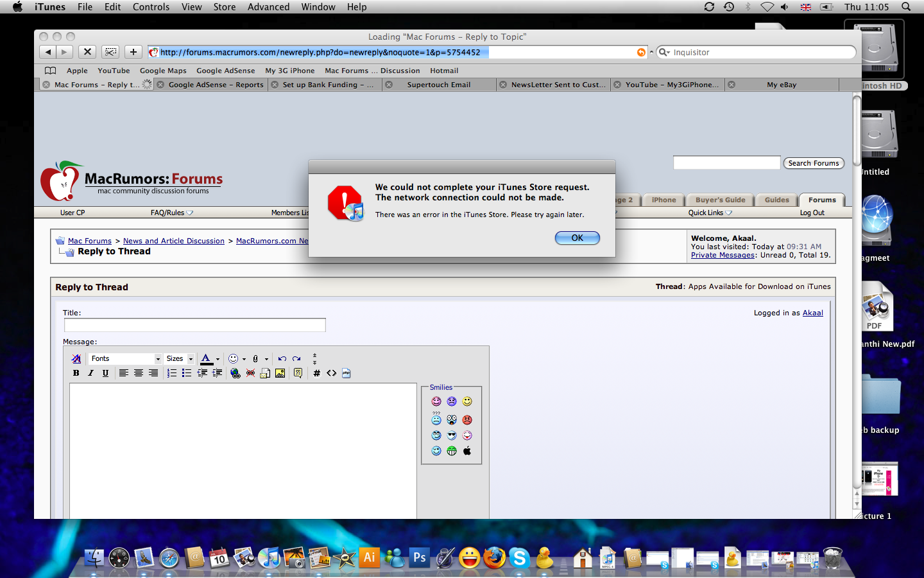Open the User CP link
924x578 pixels.
73,213
